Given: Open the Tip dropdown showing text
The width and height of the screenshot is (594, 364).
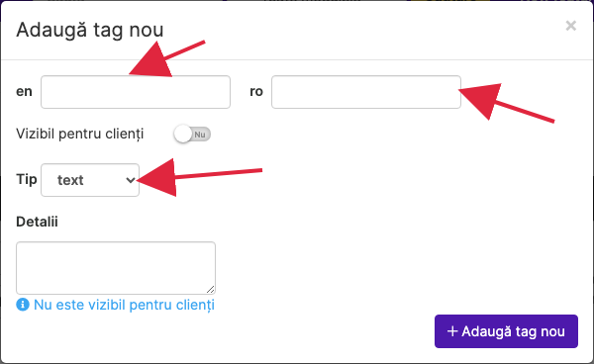Looking at the screenshot, I should click(90, 180).
